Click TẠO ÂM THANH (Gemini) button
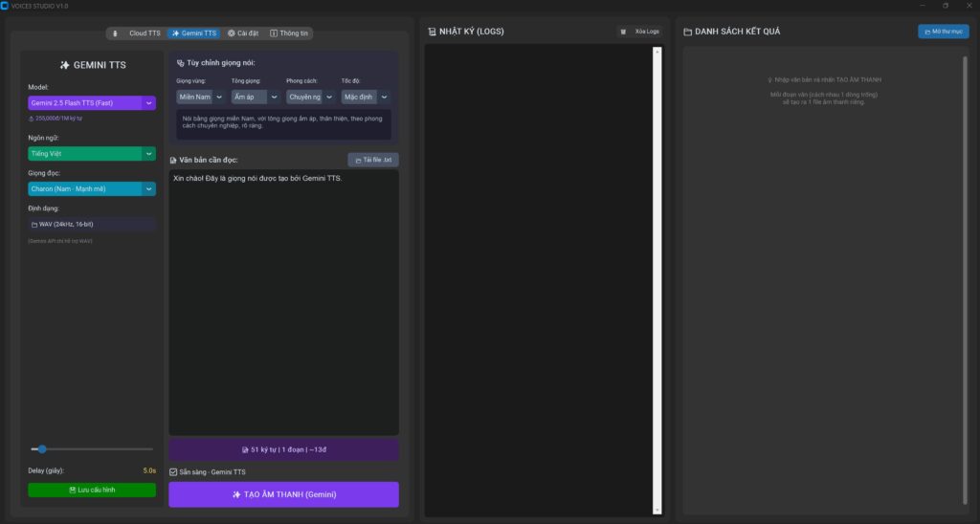The height and width of the screenshot is (524, 980). point(283,494)
